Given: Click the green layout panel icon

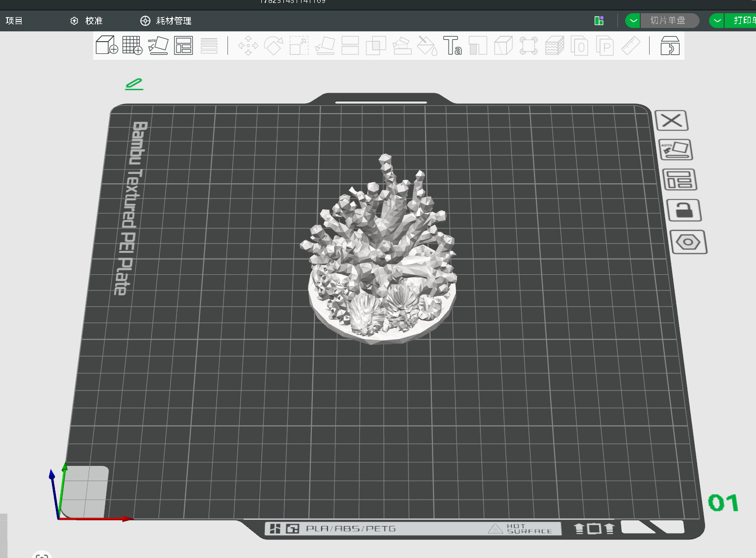Looking at the screenshot, I should click(599, 21).
